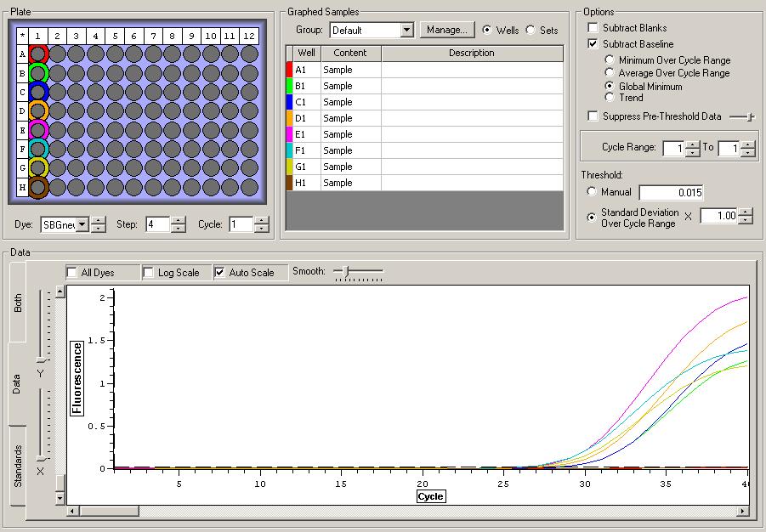Select well D1 with orange ring on plate
This screenshot has width=766, height=532.
[x=38, y=110]
